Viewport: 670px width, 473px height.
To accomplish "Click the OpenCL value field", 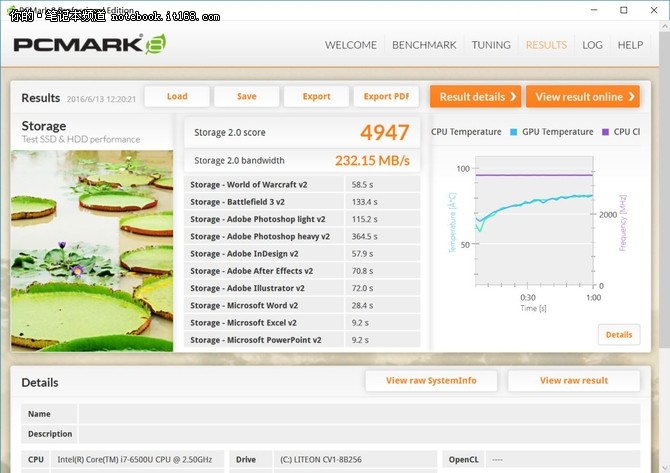I will click(x=563, y=460).
